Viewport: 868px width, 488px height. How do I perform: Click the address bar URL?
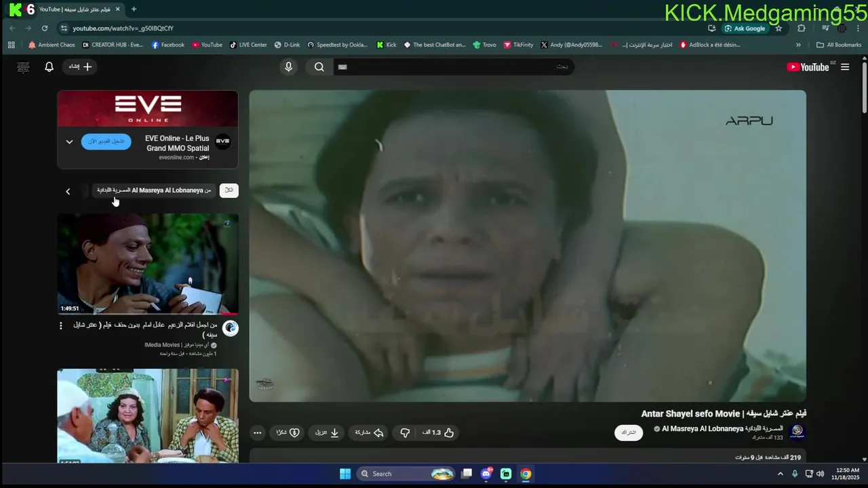(123, 28)
